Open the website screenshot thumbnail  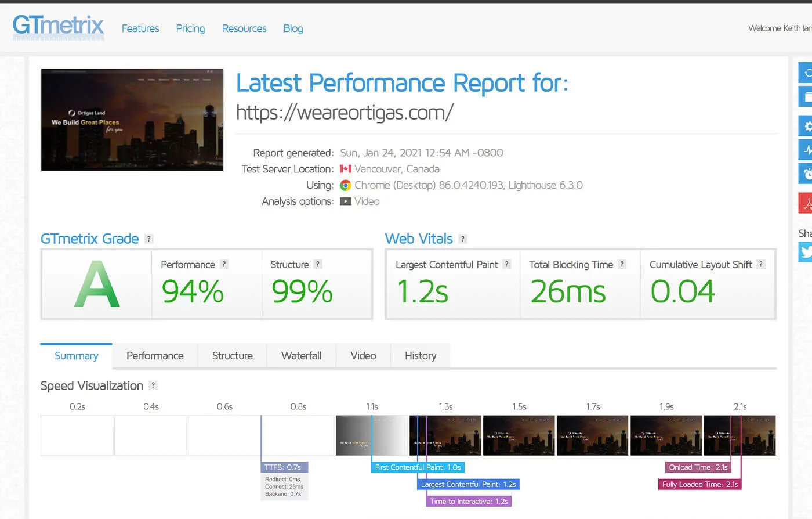(132, 120)
